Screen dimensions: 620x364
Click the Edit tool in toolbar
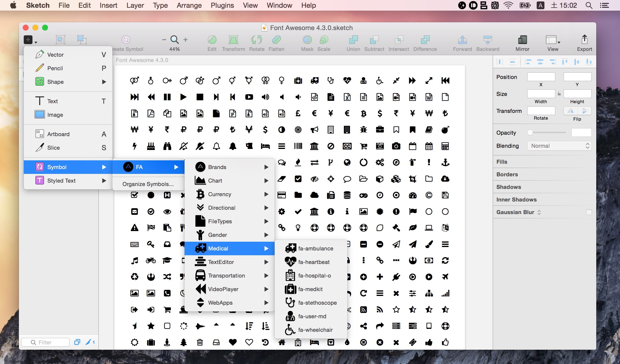pyautogui.click(x=212, y=40)
